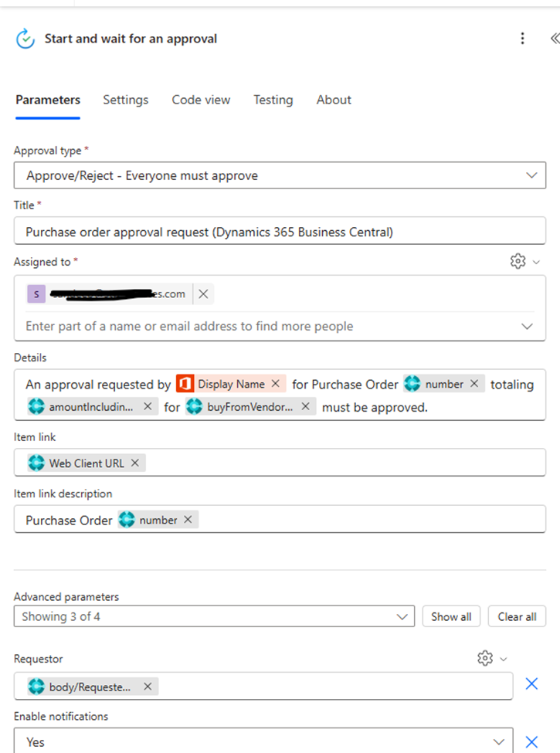This screenshot has height=753, width=560.
Task: Click the three-dot more options icon
Action: point(523,39)
